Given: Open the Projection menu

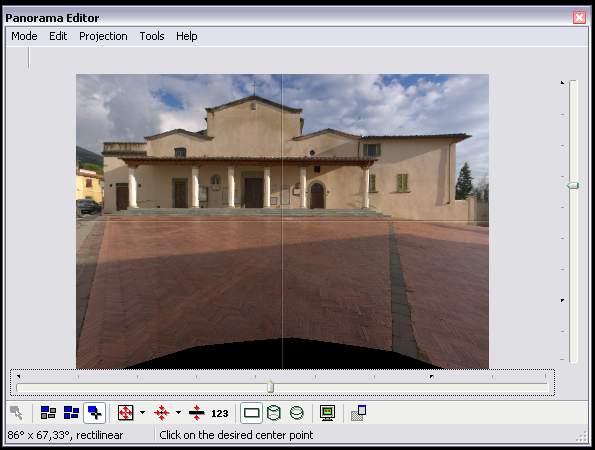Looking at the screenshot, I should coord(103,36).
